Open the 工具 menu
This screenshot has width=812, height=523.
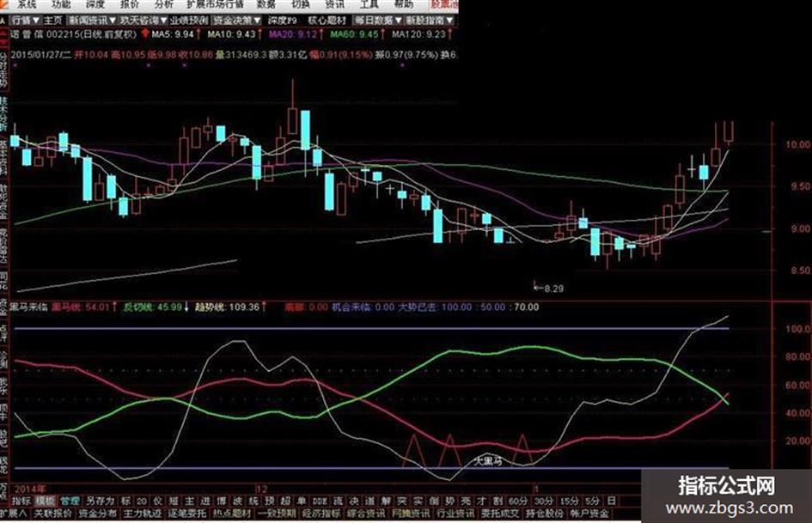coord(369,4)
